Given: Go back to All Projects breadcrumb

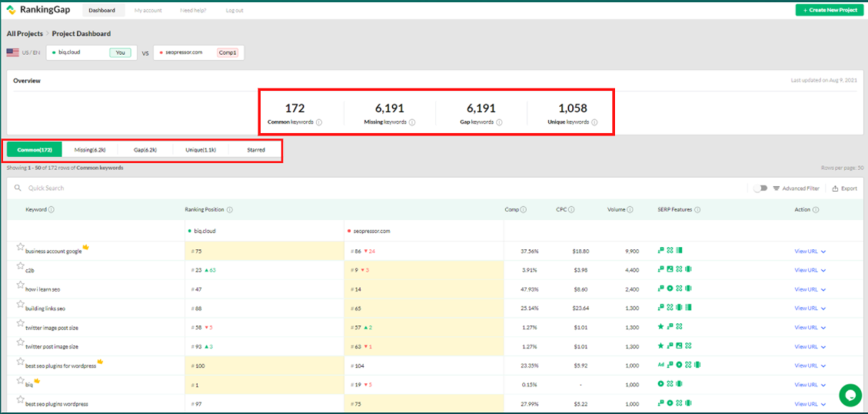Looking at the screenshot, I should point(25,34).
